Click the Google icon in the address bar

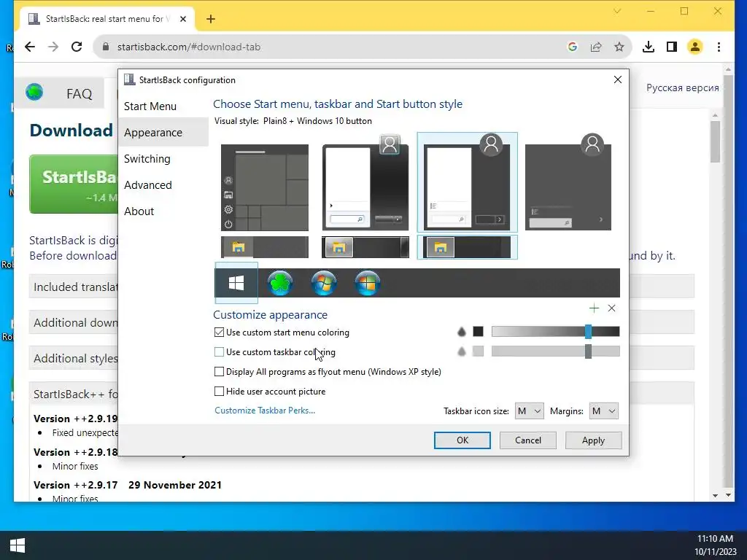pos(573,47)
